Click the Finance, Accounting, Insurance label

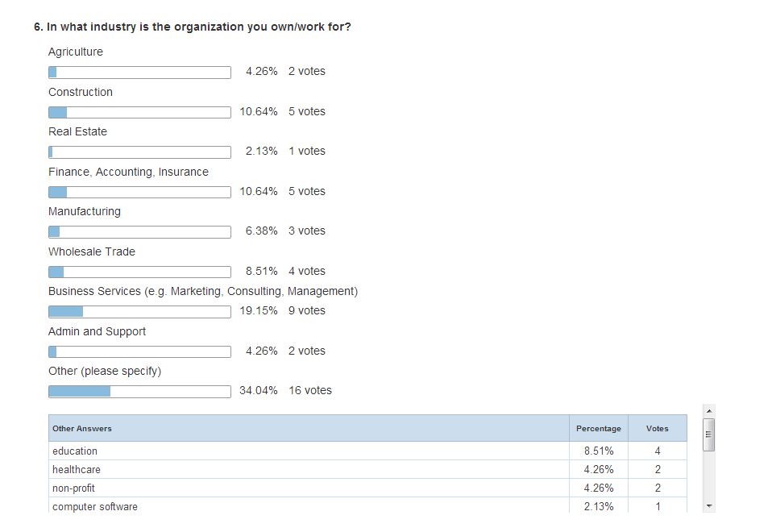128,172
